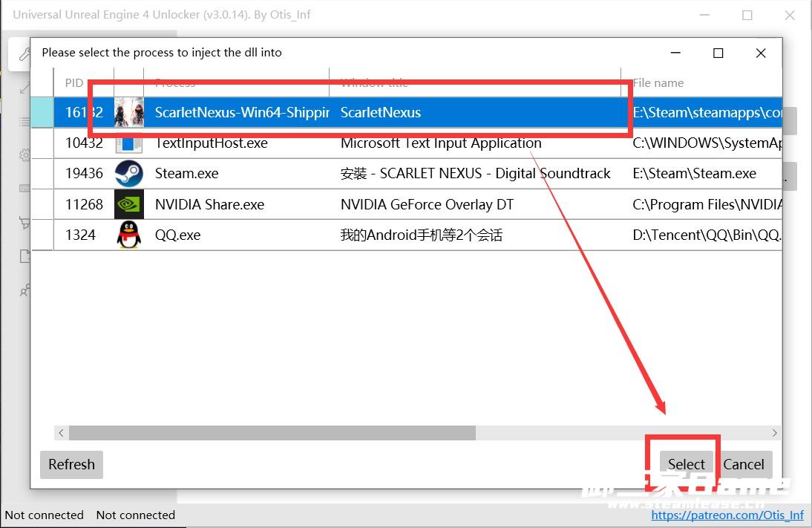
Task: Click the D:\Tencent\QQ file path cell
Action: pyautogui.click(x=705, y=235)
